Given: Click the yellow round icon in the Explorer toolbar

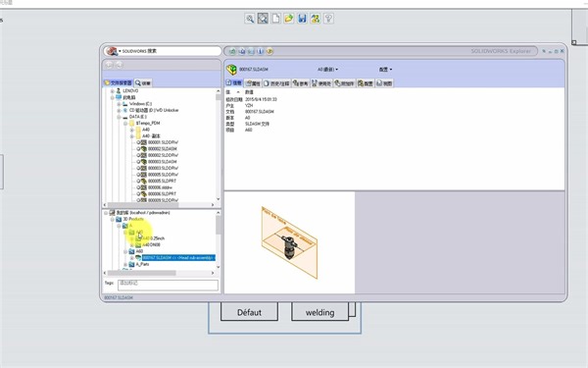Looking at the screenshot, I should [x=269, y=51].
